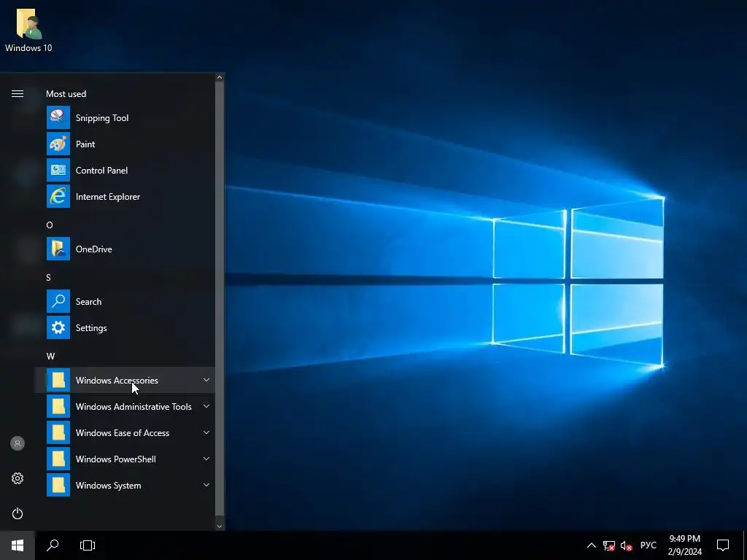Click Start menu scrollbar up arrow
Screen dimensions: 747x560
pyautogui.click(x=220, y=77)
